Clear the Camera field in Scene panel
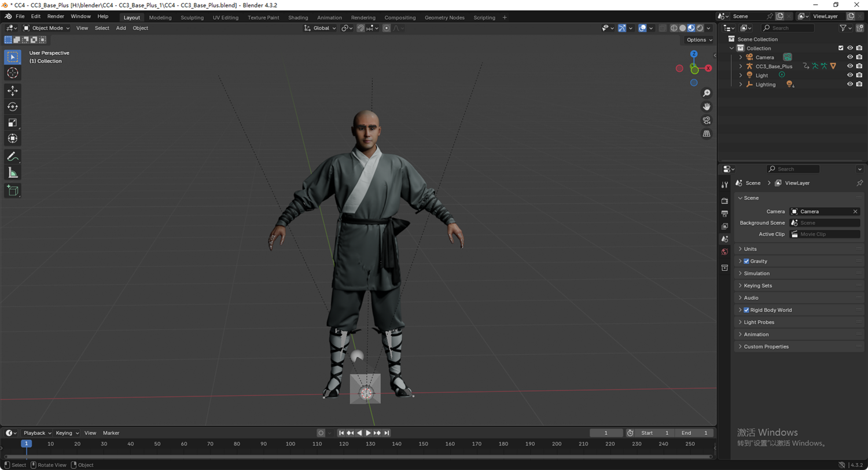This screenshot has width=868, height=470. click(x=855, y=211)
